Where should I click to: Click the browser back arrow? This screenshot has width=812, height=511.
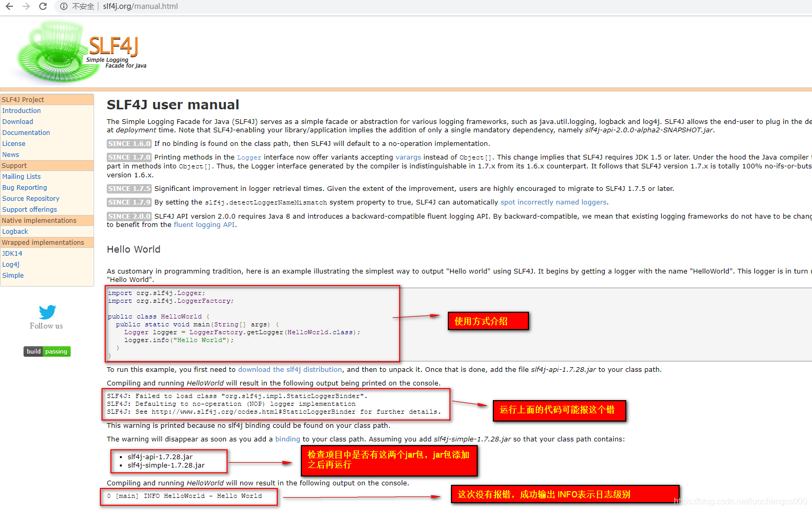click(x=9, y=6)
